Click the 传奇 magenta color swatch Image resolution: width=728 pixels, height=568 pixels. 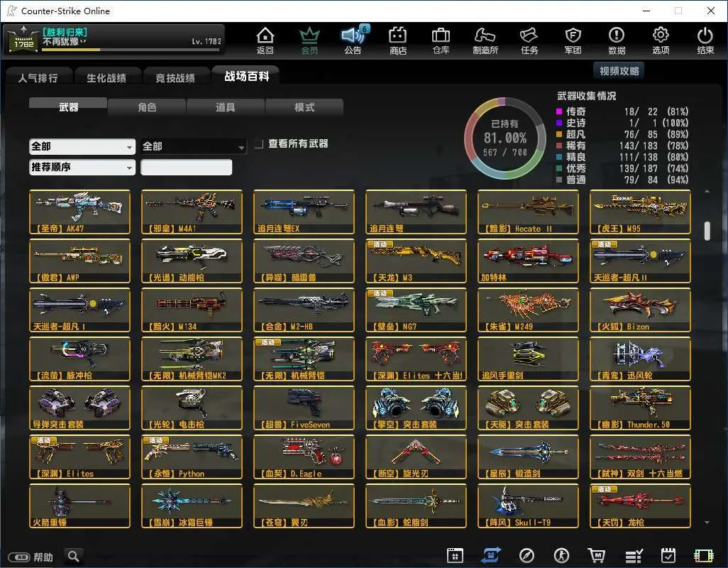(559, 111)
